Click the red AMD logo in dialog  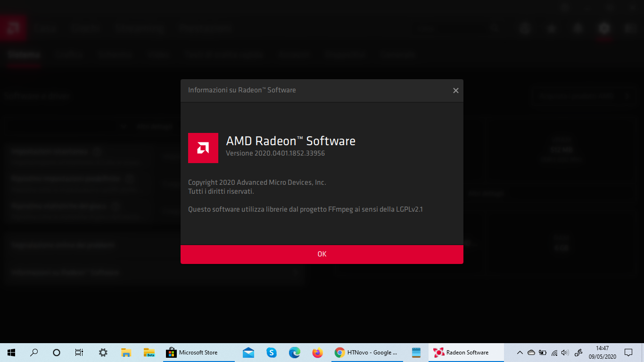tap(203, 148)
